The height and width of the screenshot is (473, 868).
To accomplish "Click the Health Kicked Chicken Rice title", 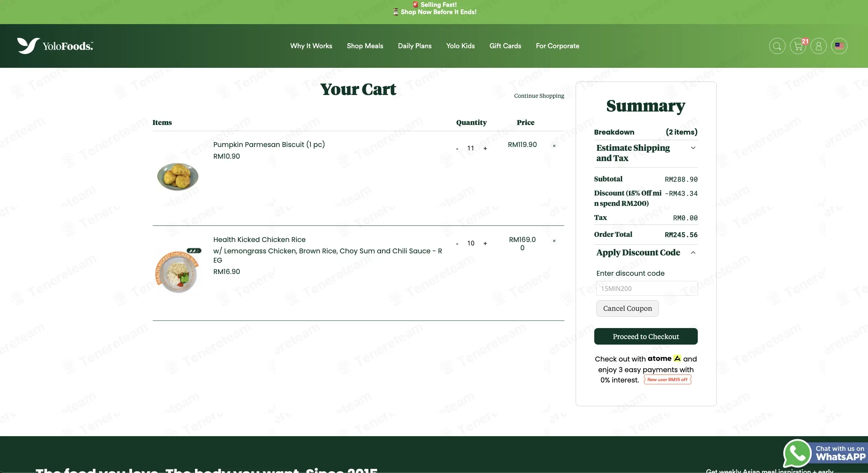I will click(259, 240).
